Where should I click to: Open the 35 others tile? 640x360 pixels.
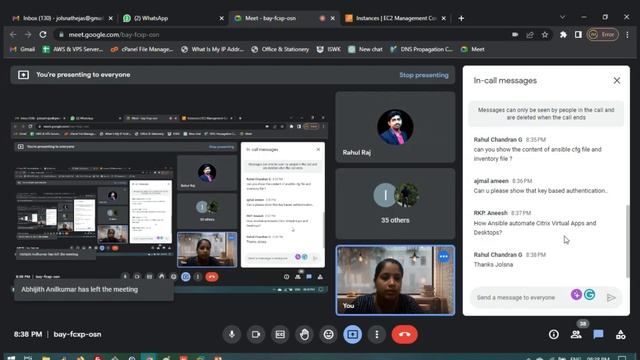(395, 203)
